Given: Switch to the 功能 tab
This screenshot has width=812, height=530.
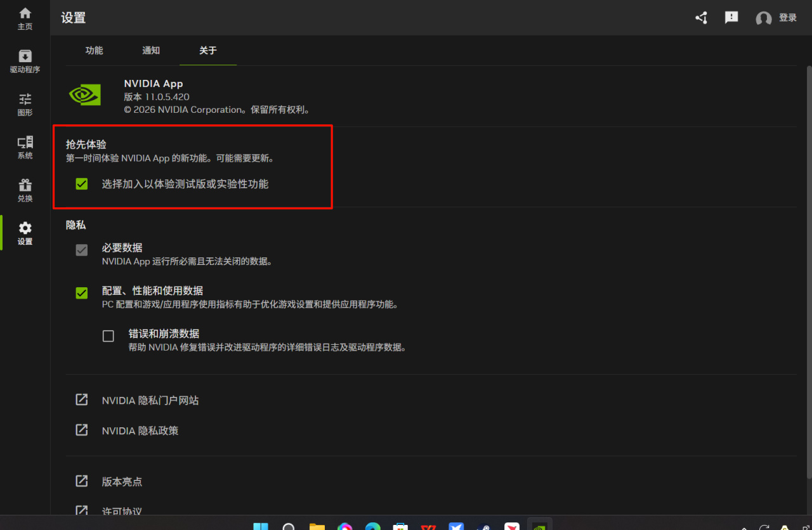Looking at the screenshot, I should tap(94, 51).
